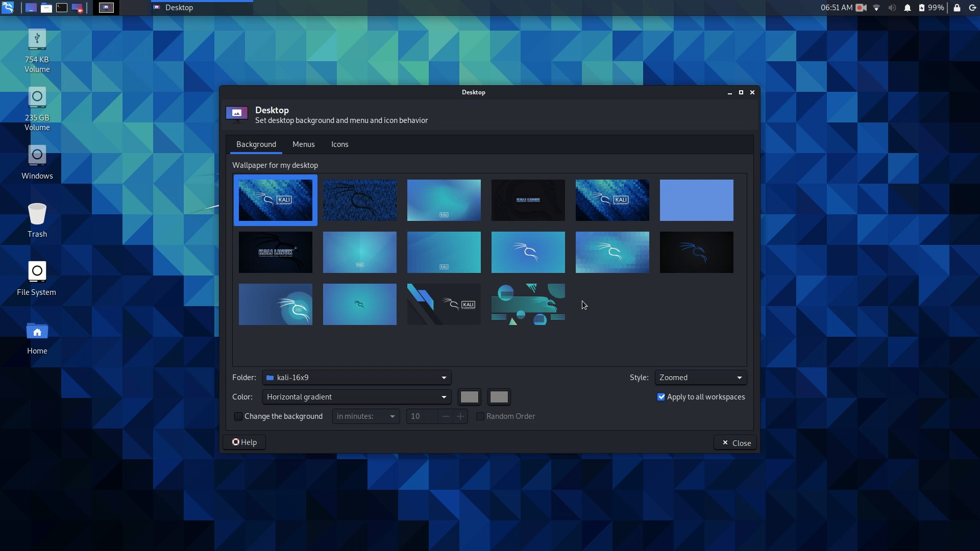The height and width of the screenshot is (551, 980).
Task: Click the Close button at dialog bottom
Action: pyautogui.click(x=736, y=443)
